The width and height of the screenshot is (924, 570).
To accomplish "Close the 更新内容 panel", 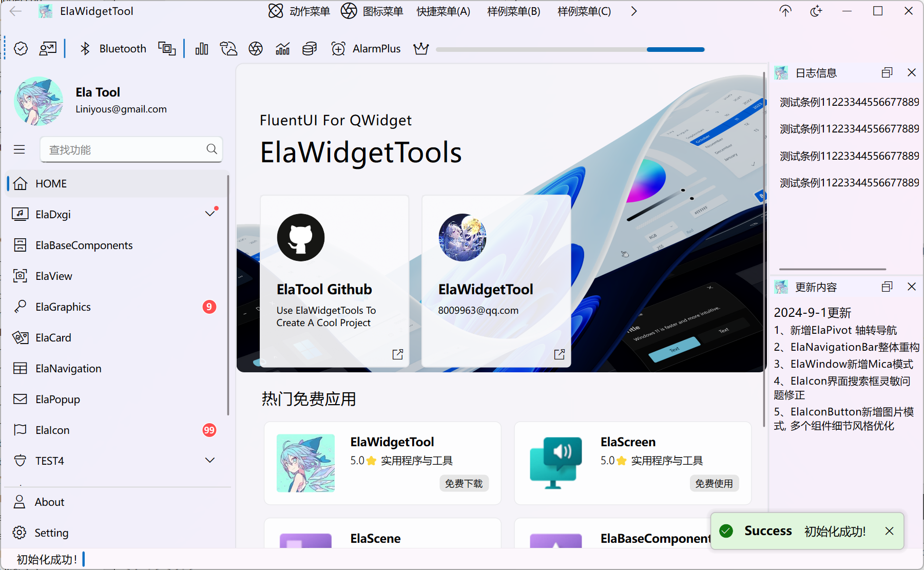I will pos(912,287).
